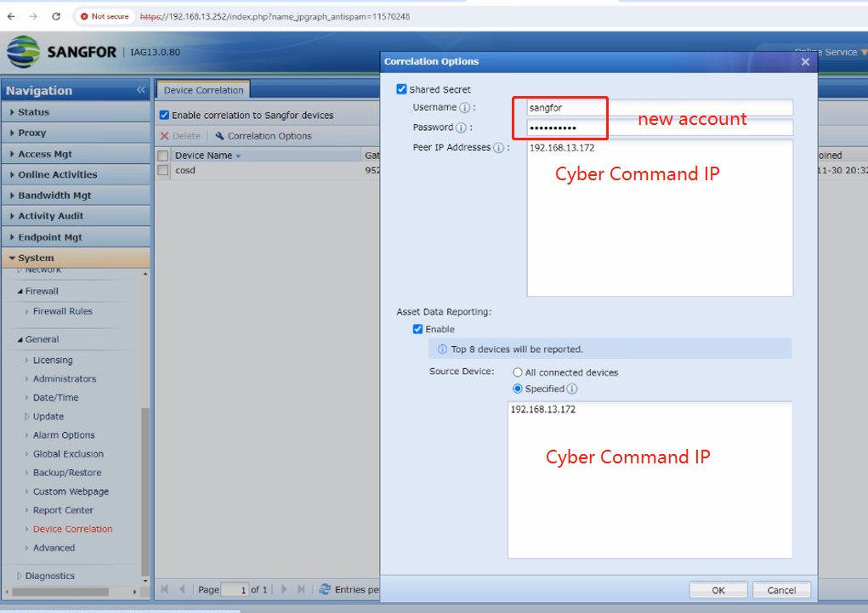This screenshot has height=613, width=868.
Task: Click the Peer IP Addresses text area
Action: click(660, 218)
